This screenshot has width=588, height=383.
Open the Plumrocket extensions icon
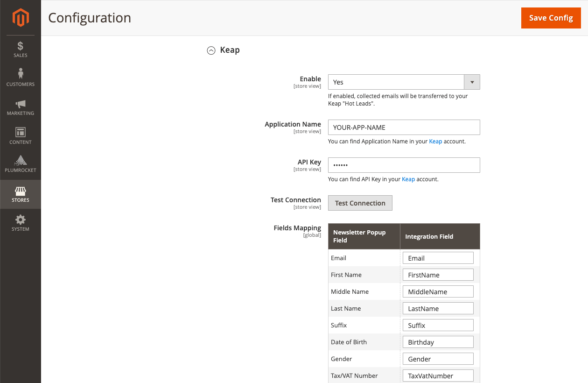(x=20, y=163)
